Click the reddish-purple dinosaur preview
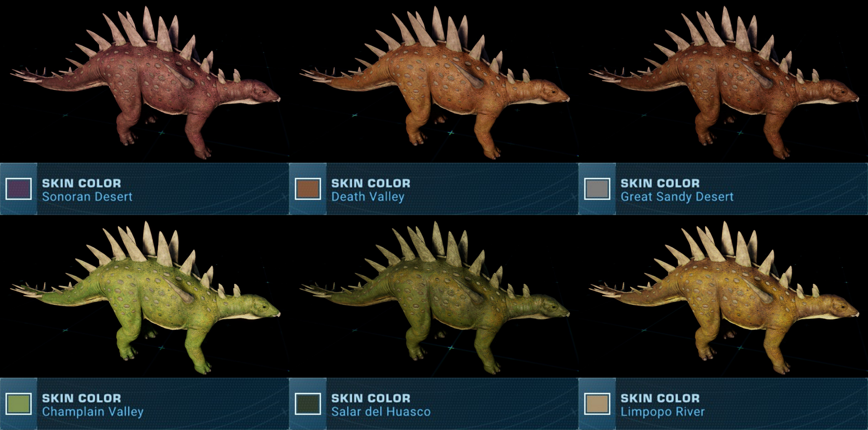Screen dimensions: 868x430 145,83
